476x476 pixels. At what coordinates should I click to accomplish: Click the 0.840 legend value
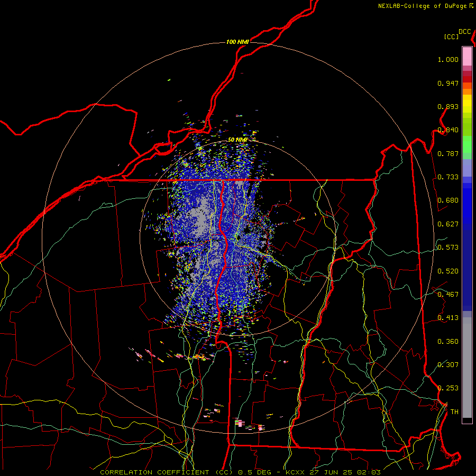pos(448,130)
